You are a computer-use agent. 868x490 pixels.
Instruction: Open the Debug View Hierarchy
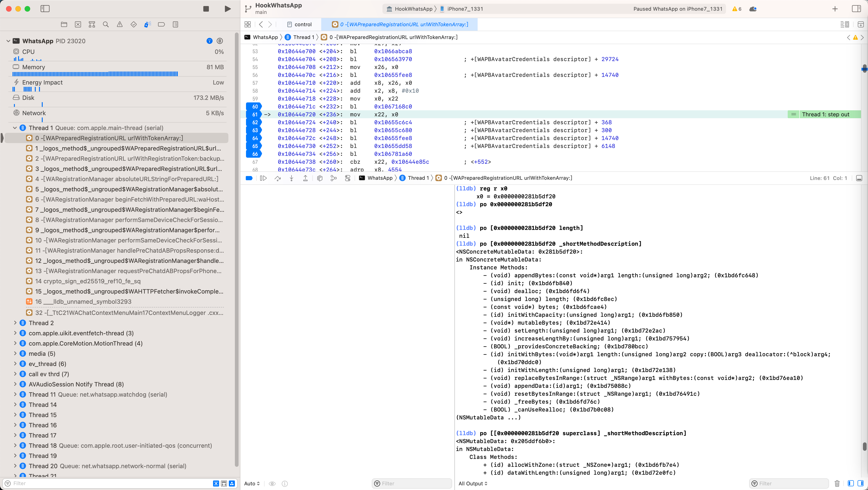[x=320, y=178]
